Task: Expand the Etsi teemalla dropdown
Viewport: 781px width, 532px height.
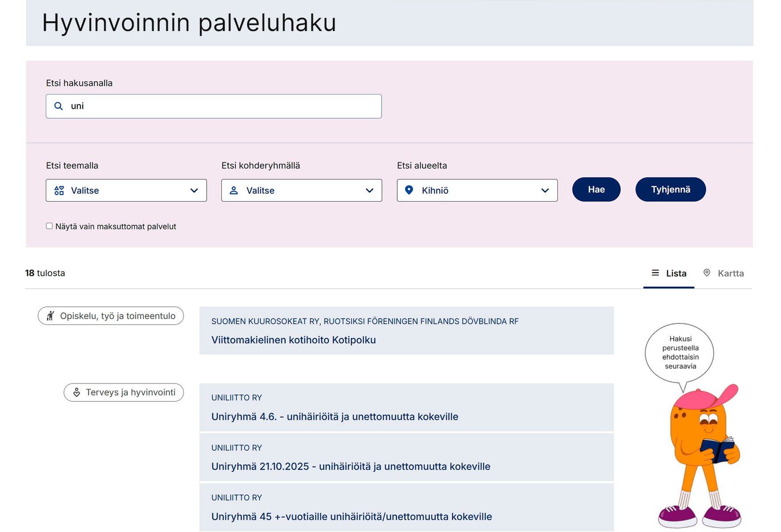Action: tap(126, 191)
